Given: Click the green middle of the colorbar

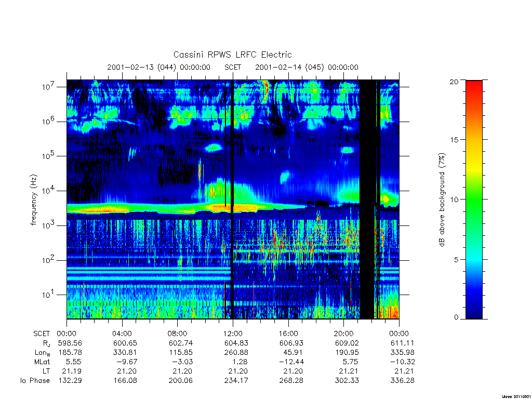Looking at the screenshot, I should point(474,200).
